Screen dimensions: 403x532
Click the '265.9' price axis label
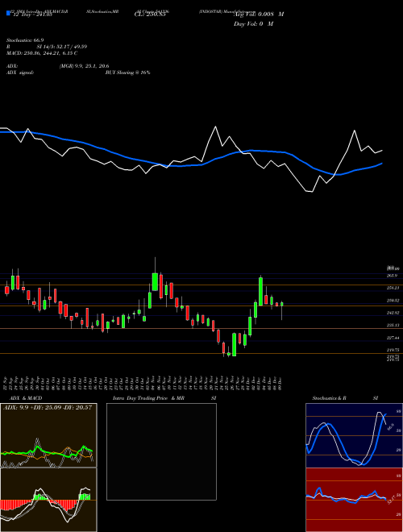[392, 276]
